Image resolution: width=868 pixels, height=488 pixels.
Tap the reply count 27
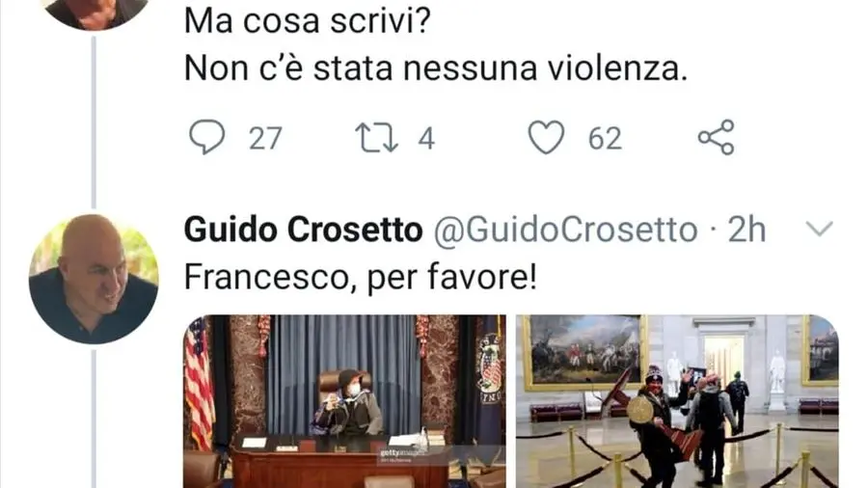[x=265, y=138]
